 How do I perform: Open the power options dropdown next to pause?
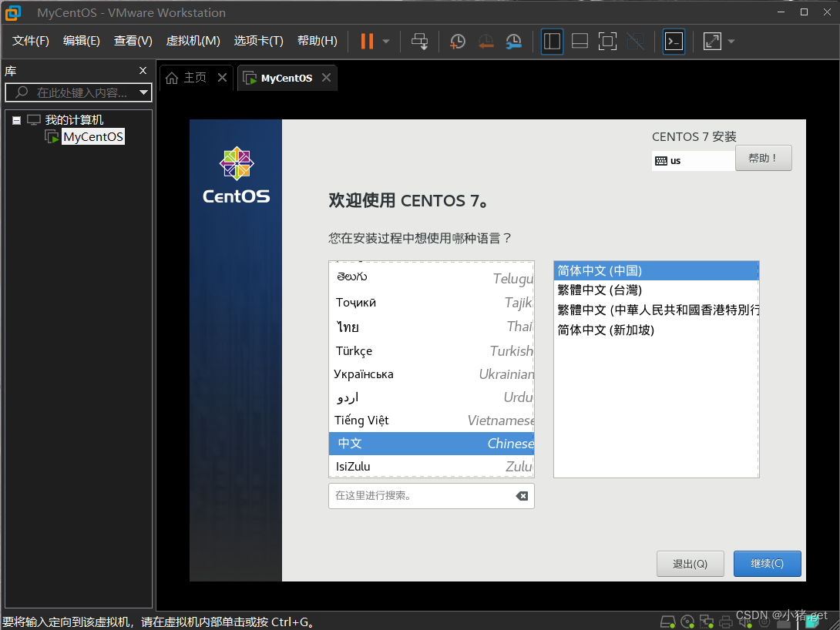click(x=386, y=42)
